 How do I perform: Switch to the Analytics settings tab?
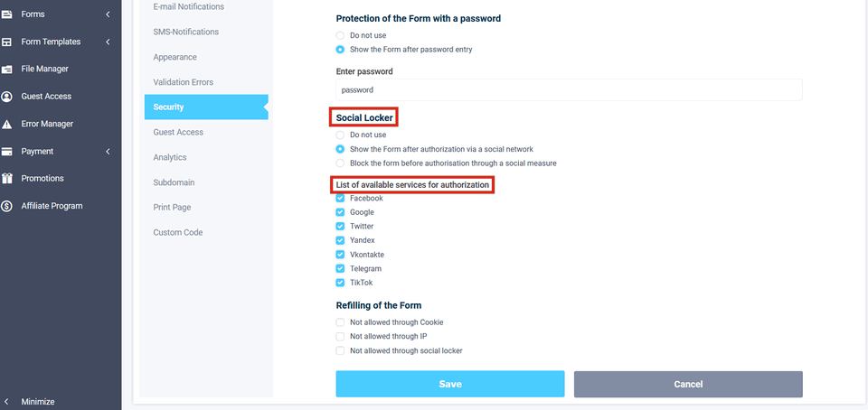[170, 157]
